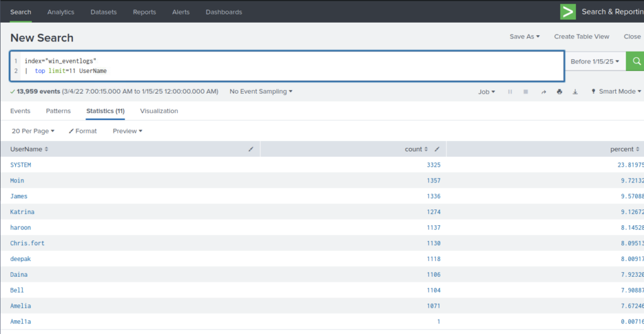Sort by the percent column header
Screen dimensions: 644x334
coord(625,149)
